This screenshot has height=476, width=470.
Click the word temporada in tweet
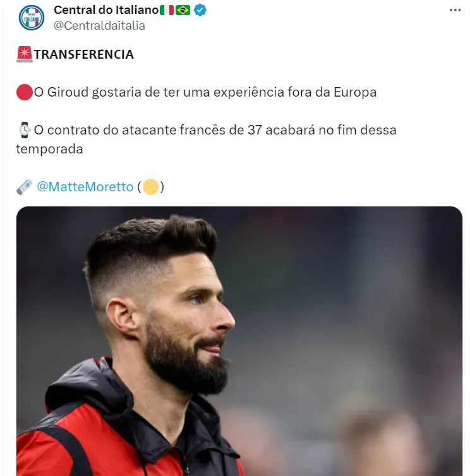point(49,149)
